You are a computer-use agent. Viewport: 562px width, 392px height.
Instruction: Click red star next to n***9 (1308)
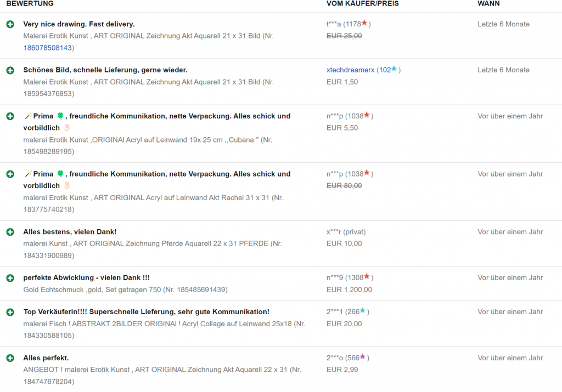[367, 277]
